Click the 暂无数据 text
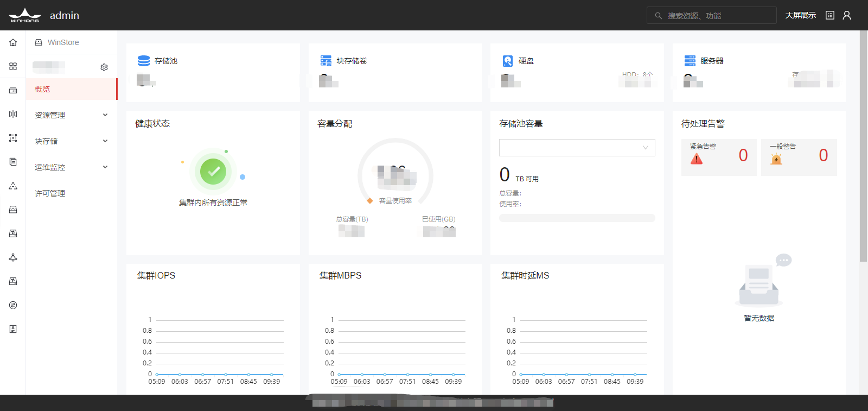The image size is (868, 411). (x=759, y=318)
